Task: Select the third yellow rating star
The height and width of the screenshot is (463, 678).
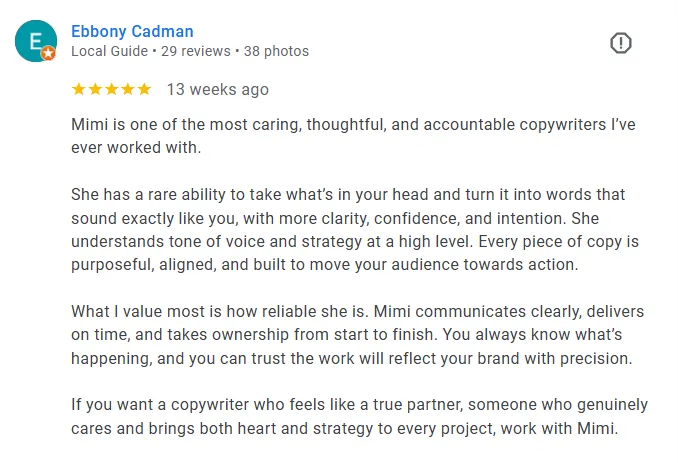Action: click(x=111, y=89)
